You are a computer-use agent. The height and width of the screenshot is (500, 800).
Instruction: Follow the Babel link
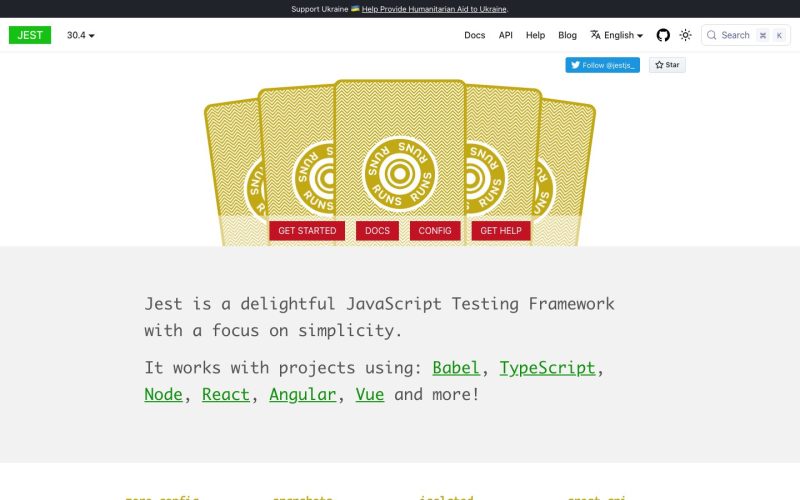[456, 368]
